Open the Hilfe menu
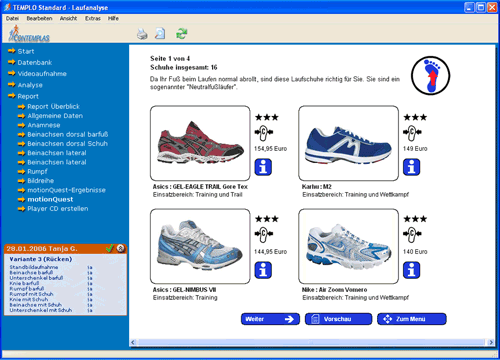This screenshot has height=360, width=500. pyautogui.click(x=113, y=18)
